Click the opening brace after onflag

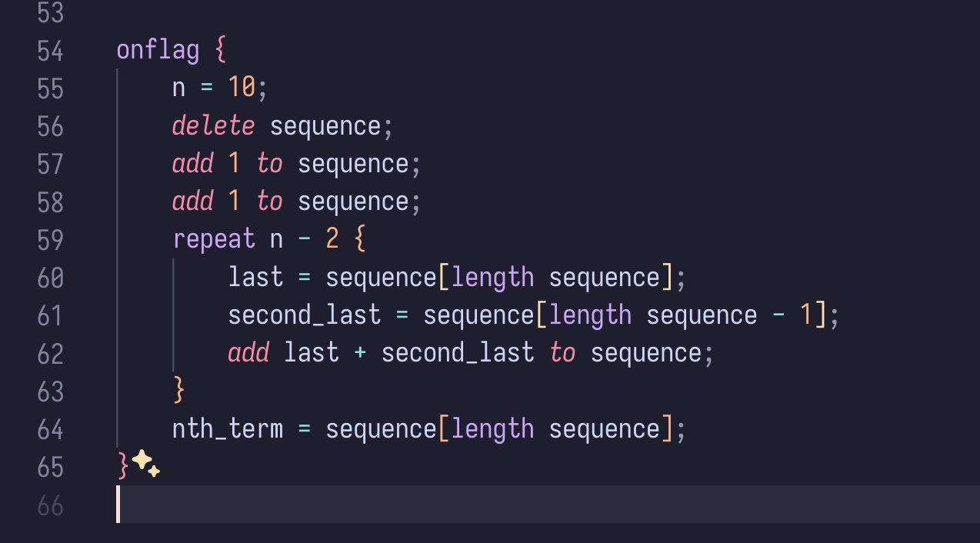click(x=221, y=52)
